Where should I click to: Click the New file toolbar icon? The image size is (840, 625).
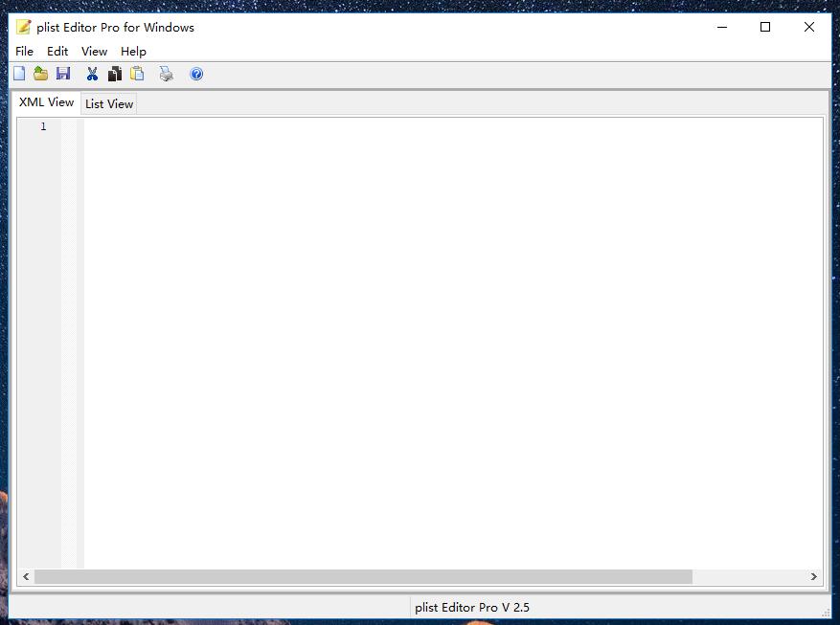[x=19, y=74]
